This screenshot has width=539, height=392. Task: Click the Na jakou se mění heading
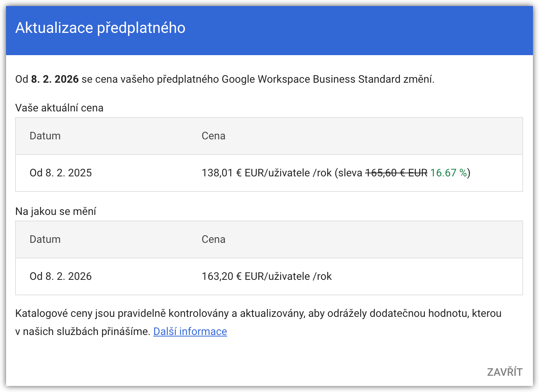click(x=56, y=211)
